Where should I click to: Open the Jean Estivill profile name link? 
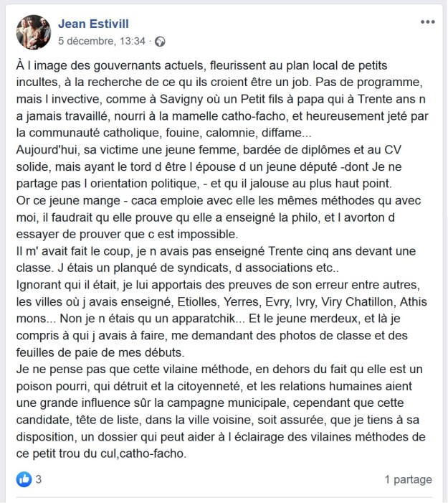[94, 23]
